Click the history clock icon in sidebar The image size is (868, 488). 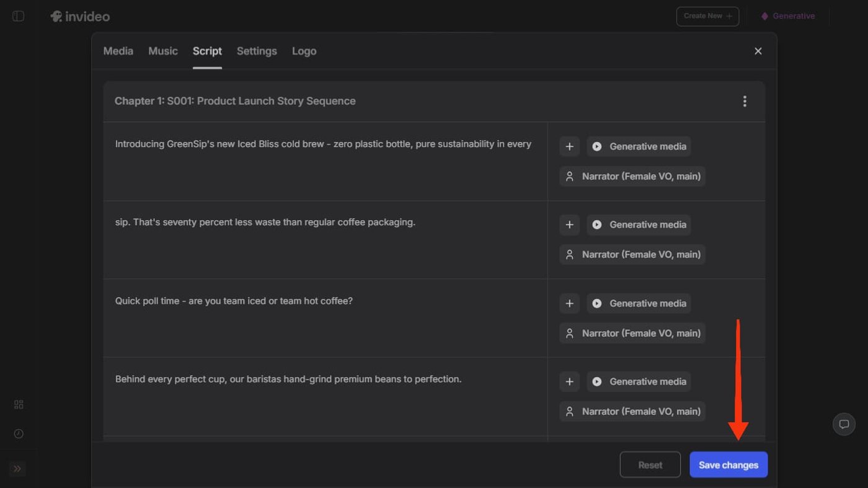coord(19,434)
